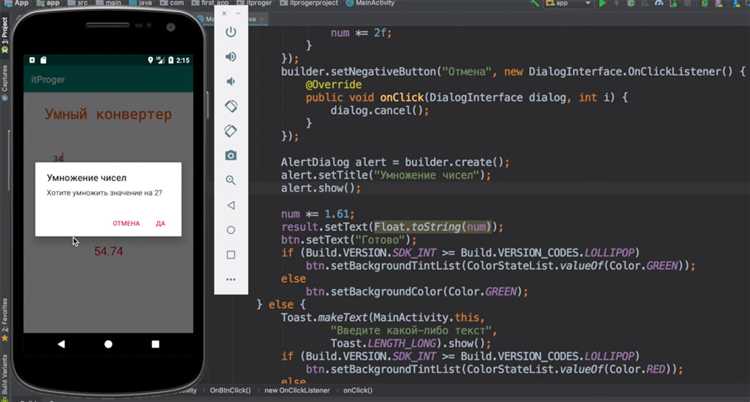750x402 pixels.
Task: Click the SD card icon in phone status bar
Action: (44, 60)
